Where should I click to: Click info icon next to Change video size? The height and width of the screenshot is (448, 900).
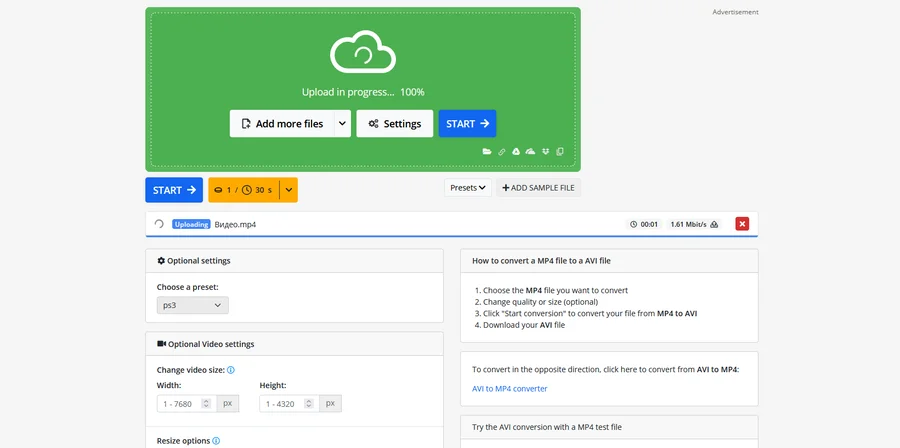[231, 370]
